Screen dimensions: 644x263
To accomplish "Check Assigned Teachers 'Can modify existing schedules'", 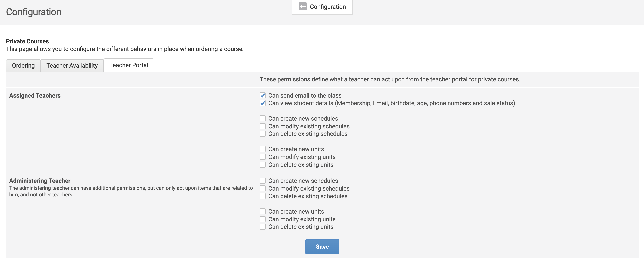I will pos(262,126).
